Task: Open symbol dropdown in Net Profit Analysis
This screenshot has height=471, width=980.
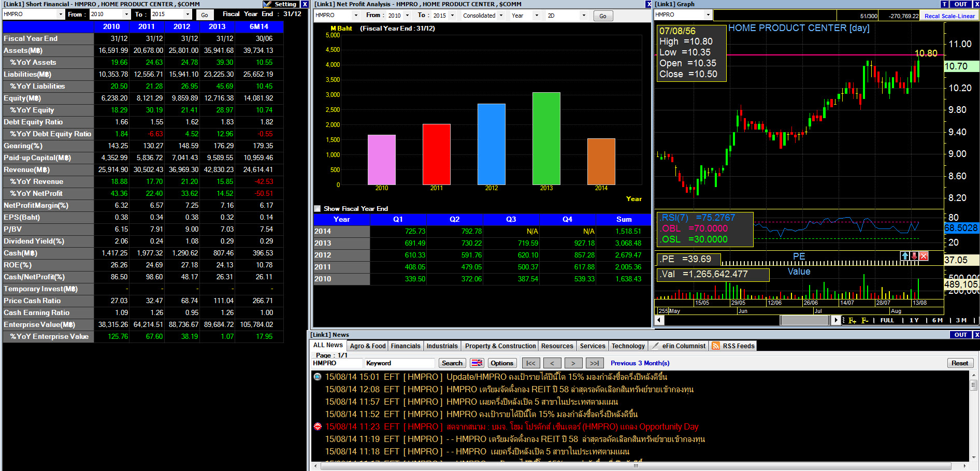Action: click(x=356, y=16)
